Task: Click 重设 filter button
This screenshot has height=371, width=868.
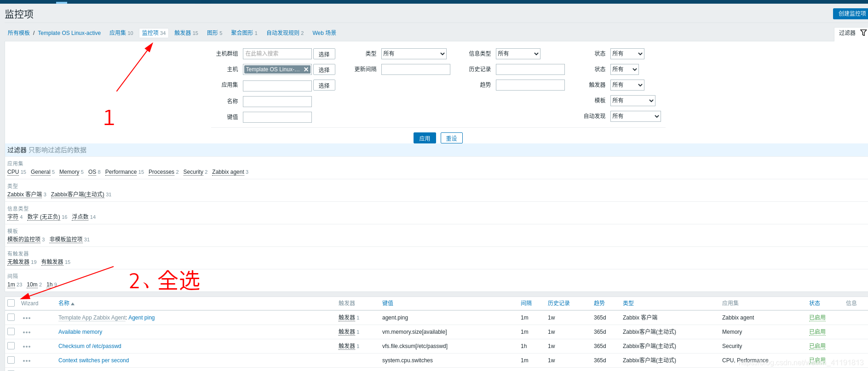Action: [x=452, y=138]
